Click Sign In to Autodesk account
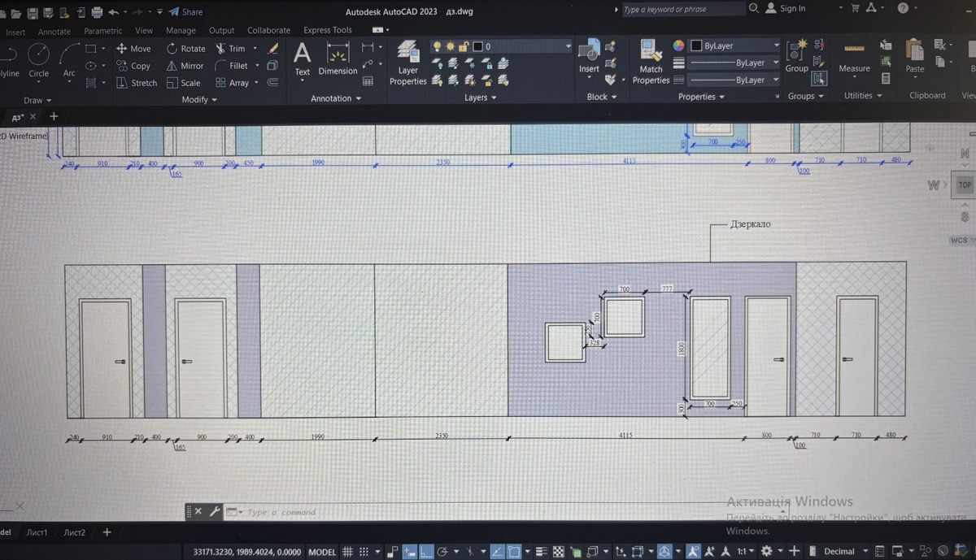 (786, 8)
